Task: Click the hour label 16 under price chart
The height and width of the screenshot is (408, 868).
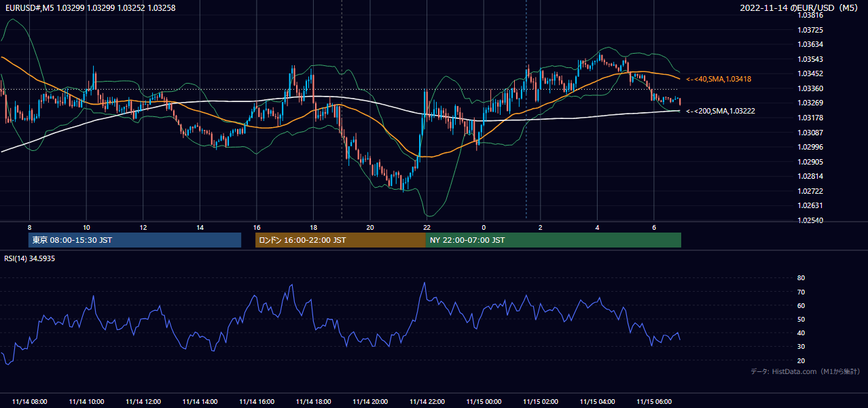Action: (x=257, y=227)
